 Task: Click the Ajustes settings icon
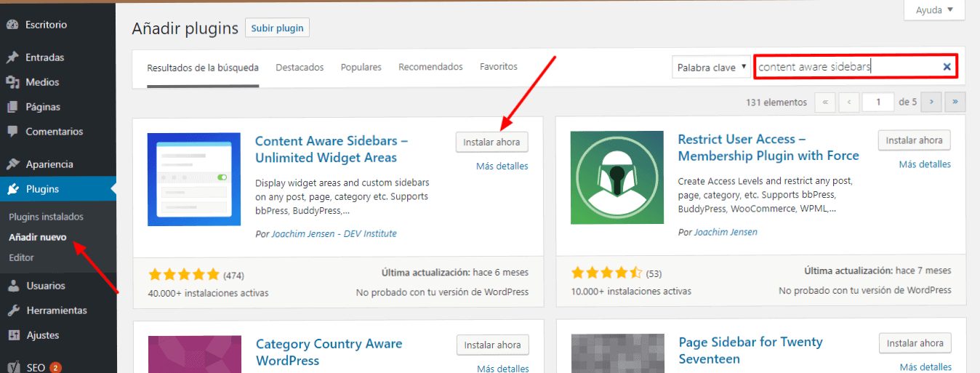pos(12,335)
